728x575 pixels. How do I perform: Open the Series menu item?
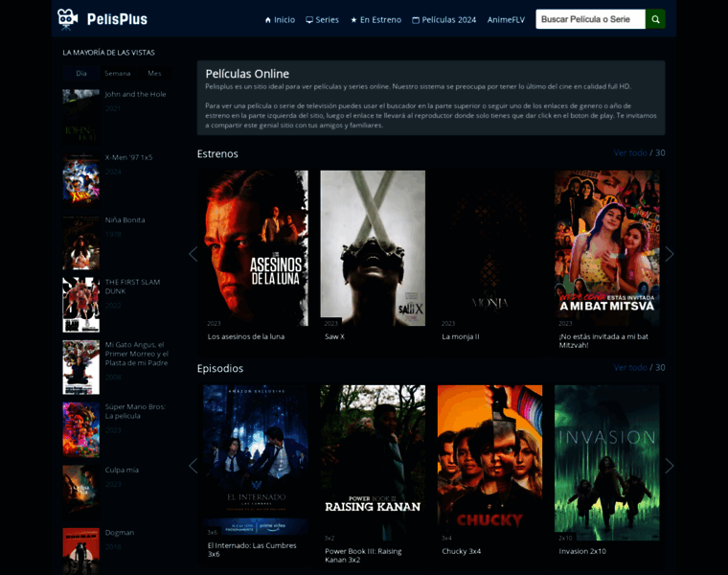[322, 19]
